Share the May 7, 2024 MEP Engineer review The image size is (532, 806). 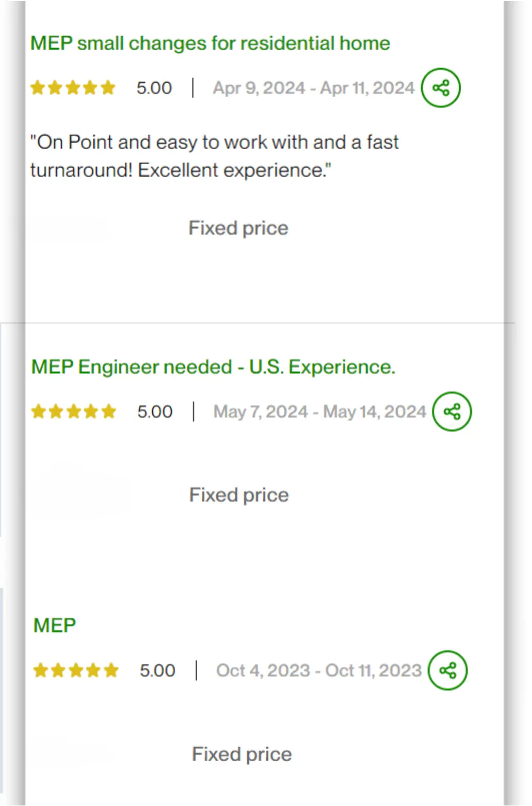tap(452, 412)
